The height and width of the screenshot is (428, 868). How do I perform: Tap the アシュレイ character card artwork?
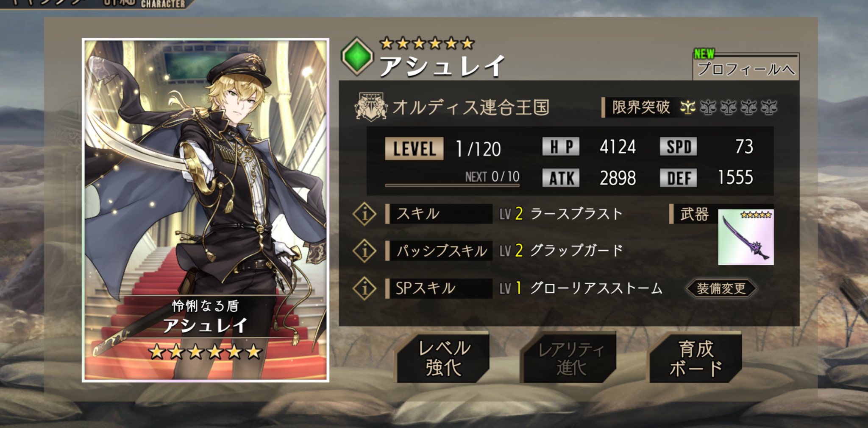(206, 210)
